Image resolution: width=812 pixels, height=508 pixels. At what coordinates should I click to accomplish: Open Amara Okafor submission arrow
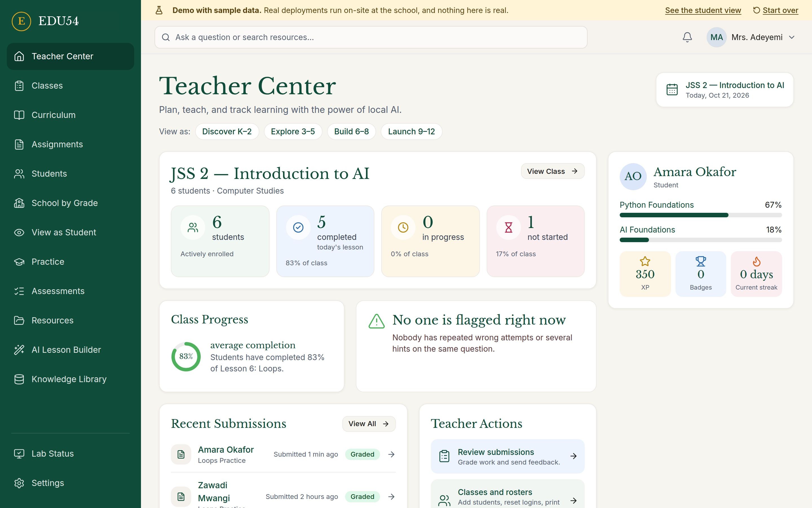(x=391, y=454)
